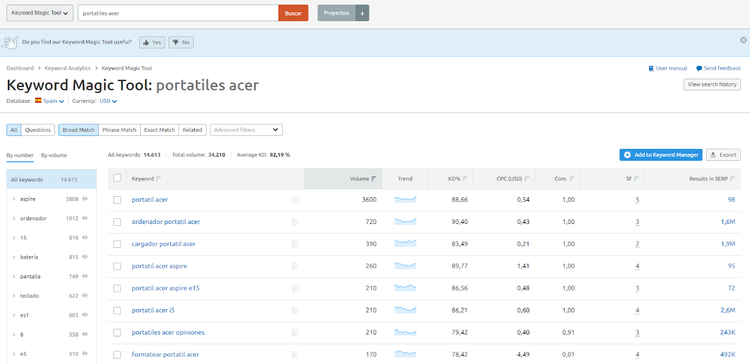Expand the es1 keyword group
The height and width of the screenshot is (364, 750).
(14, 315)
